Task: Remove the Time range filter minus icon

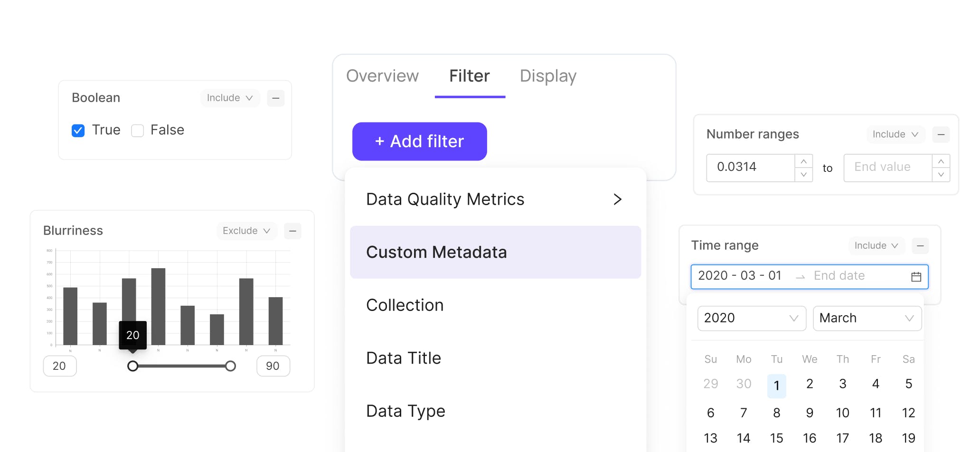Action: coord(920,246)
